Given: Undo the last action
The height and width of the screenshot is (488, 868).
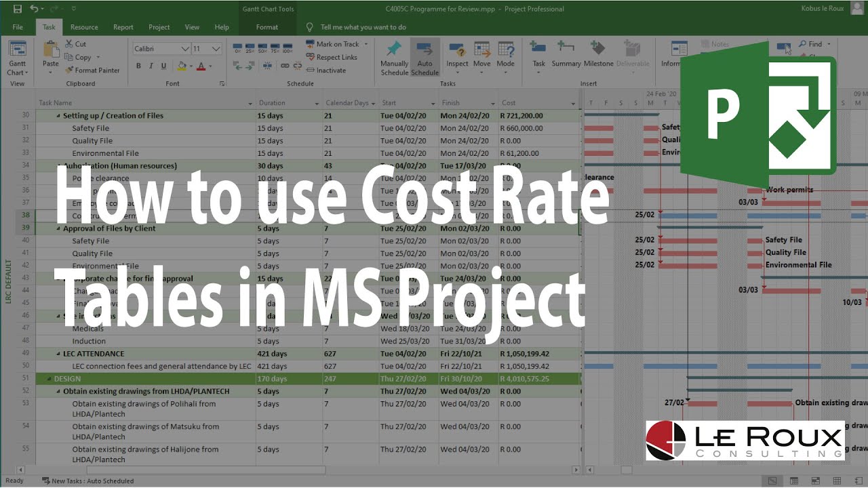Looking at the screenshot, I should point(34,9).
